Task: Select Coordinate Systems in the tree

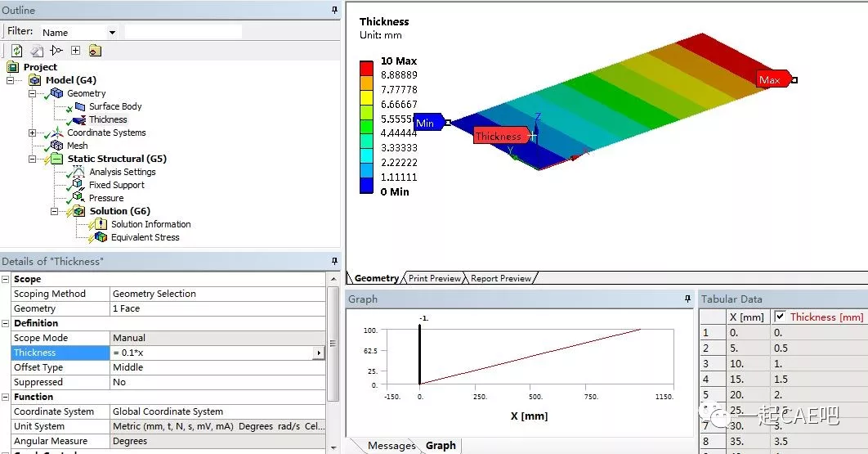Action: [106, 133]
